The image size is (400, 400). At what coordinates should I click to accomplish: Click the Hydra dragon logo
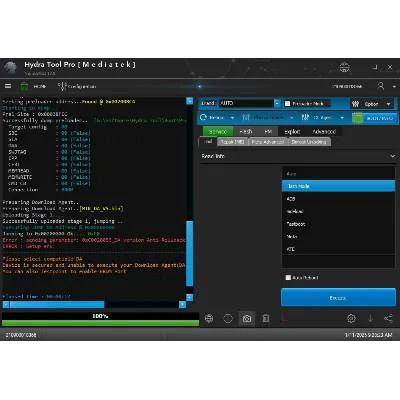tap(10, 68)
